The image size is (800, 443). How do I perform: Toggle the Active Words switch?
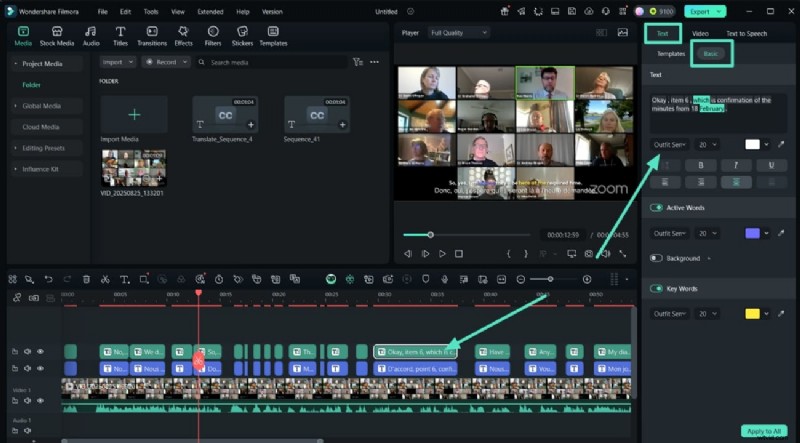pos(657,208)
